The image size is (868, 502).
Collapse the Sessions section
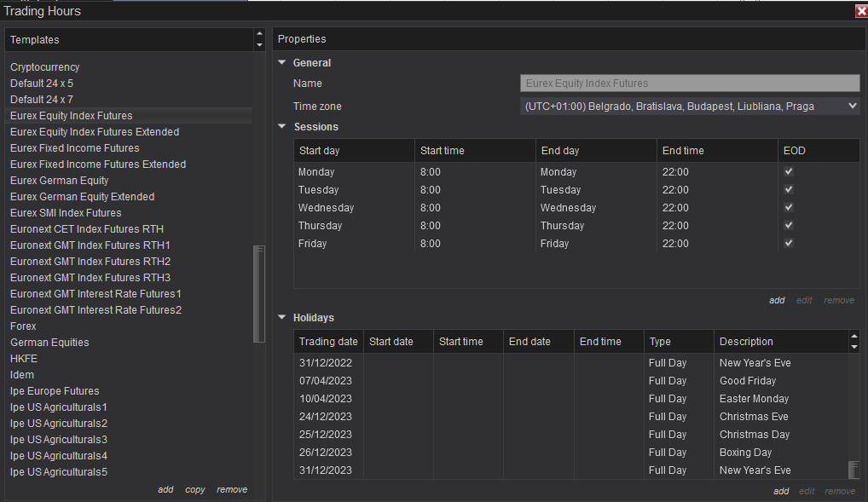(x=282, y=127)
